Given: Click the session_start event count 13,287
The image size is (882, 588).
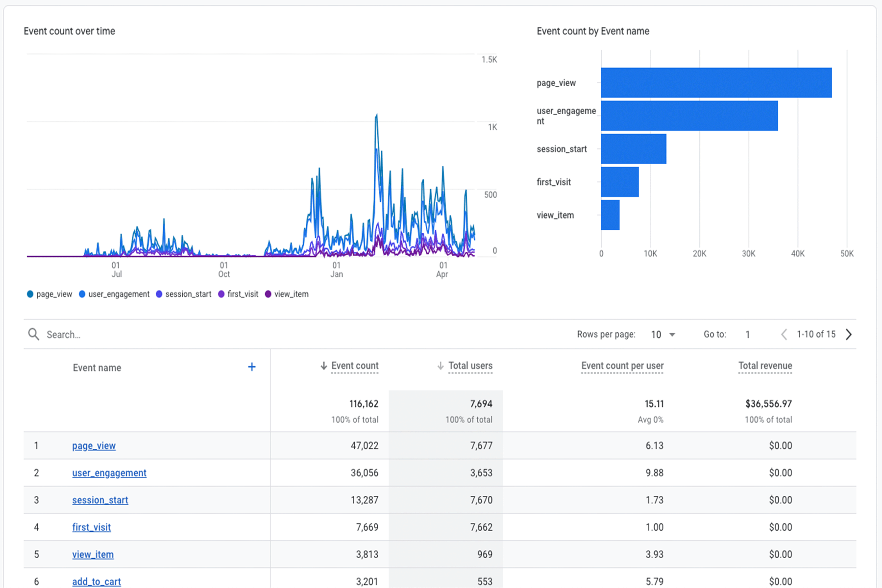Looking at the screenshot, I should coord(365,500).
